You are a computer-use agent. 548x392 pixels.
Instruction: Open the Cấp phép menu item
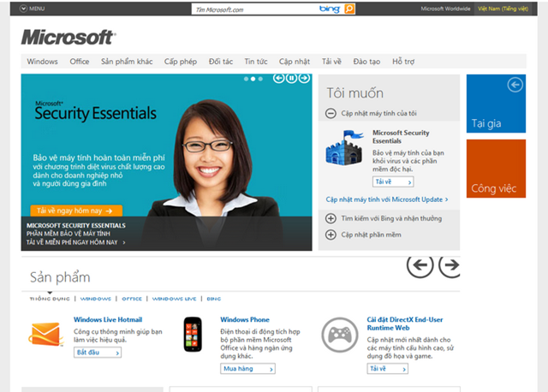pyautogui.click(x=181, y=62)
